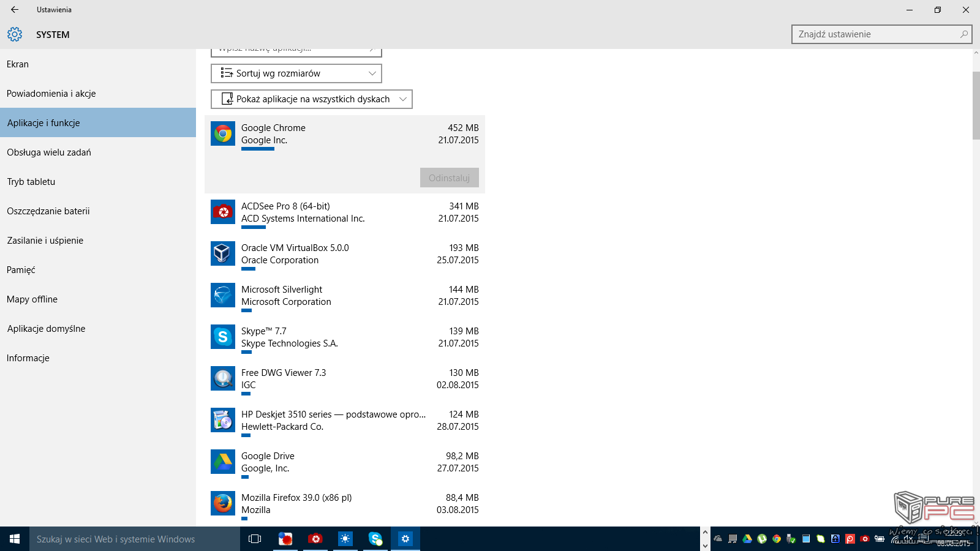Screen dimensions: 980x551
Task: Select Aplikacje i funkcje in sidebar
Action: click(x=98, y=122)
